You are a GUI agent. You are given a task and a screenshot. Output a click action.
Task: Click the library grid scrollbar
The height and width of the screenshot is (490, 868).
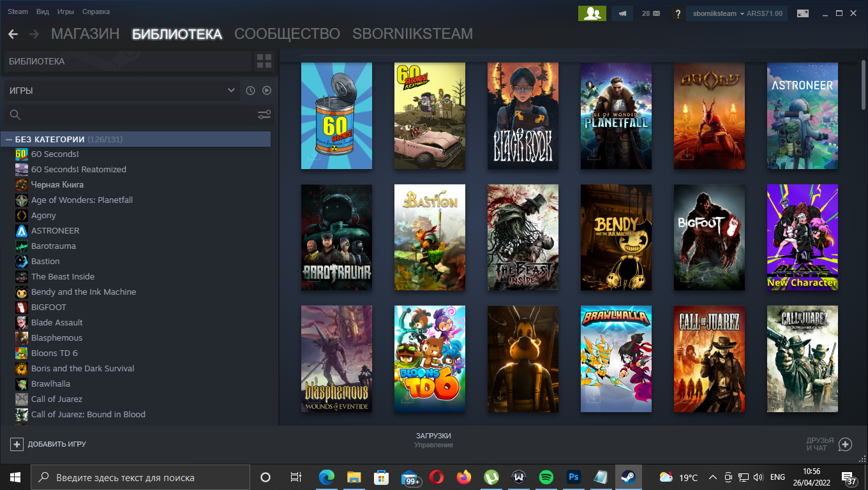(x=864, y=85)
